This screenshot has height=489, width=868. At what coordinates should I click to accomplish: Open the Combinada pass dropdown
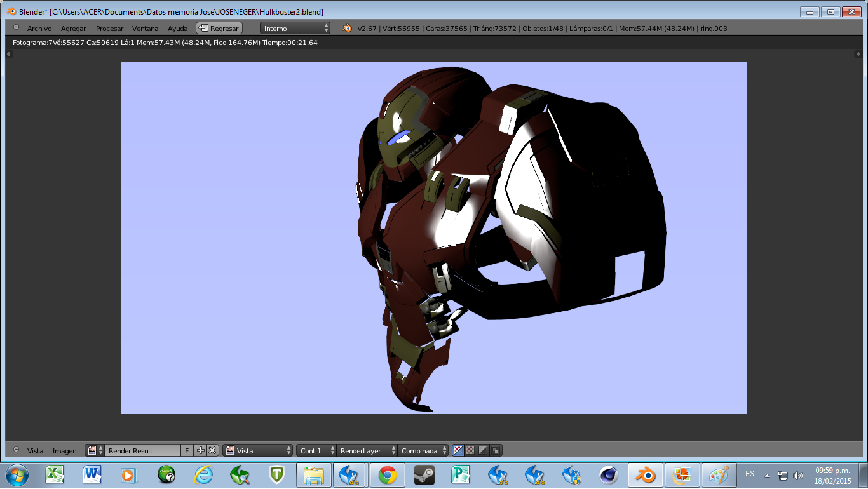[x=423, y=450]
